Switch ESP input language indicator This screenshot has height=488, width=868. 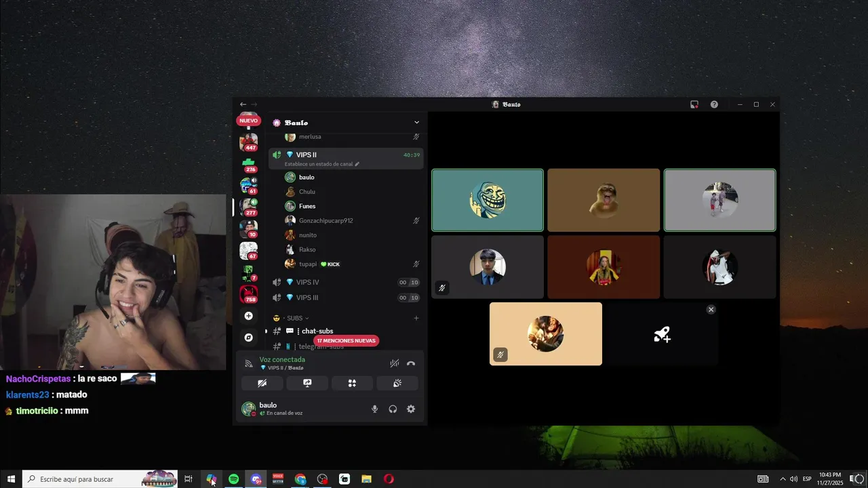(807, 479)
